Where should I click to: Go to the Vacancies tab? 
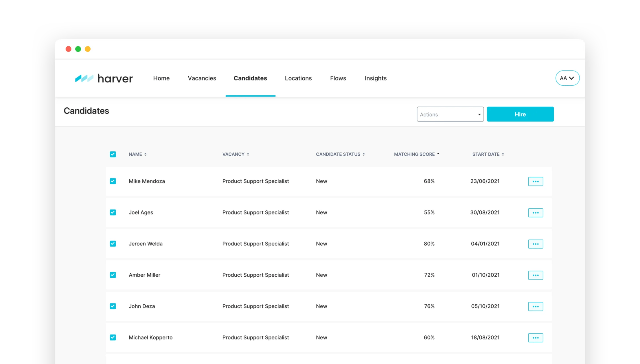[x=202, y=78]
